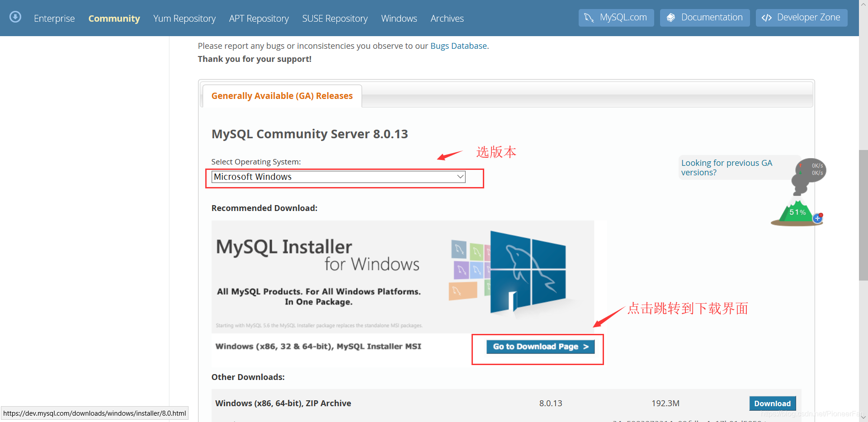Click the 192.3M file size value

(x=665, y=403)
